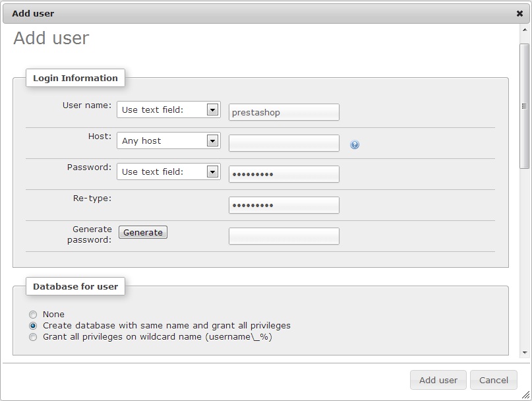Close the Add user dialog with X
Screen dimensions: 532x401
[519, 14]
